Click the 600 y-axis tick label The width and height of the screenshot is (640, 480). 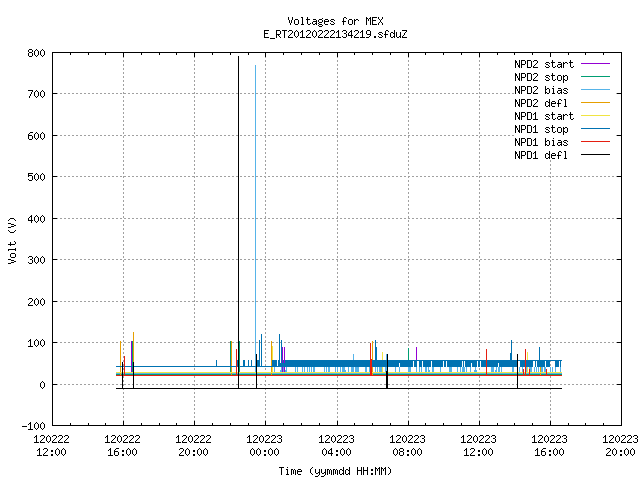click(36, 136)
